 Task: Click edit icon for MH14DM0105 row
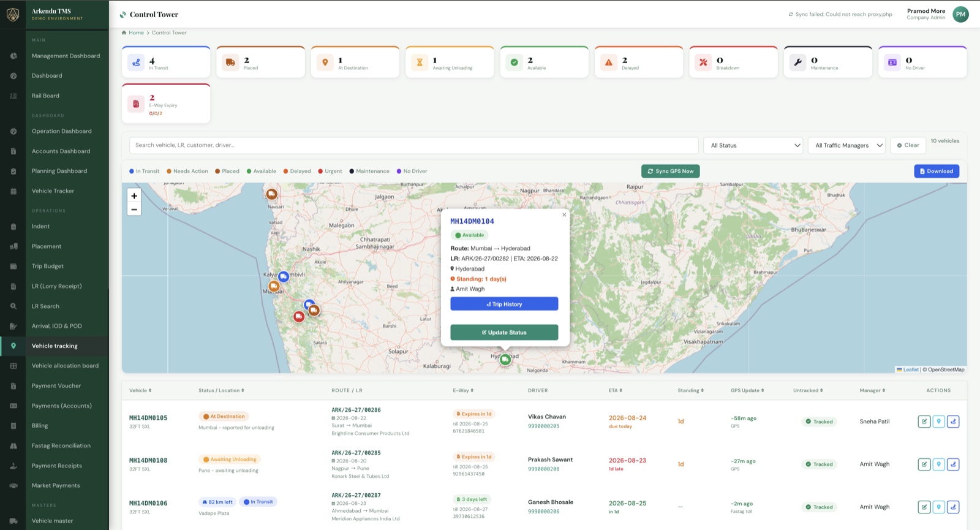point(924,422)
